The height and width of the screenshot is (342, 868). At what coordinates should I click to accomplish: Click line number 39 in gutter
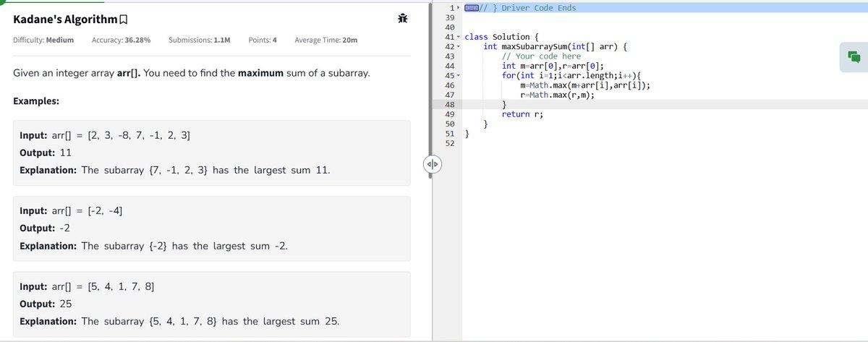click(448, 17)
